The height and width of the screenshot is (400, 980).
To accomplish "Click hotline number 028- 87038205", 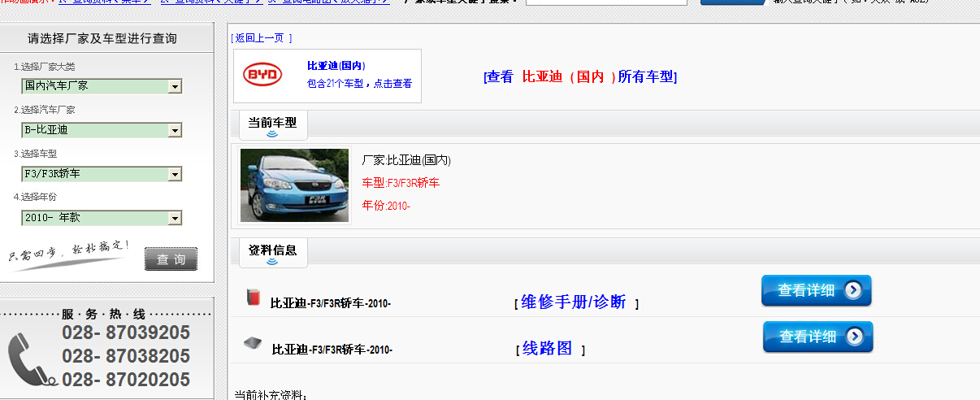I will pyautogui.click(x=126, y=356).
